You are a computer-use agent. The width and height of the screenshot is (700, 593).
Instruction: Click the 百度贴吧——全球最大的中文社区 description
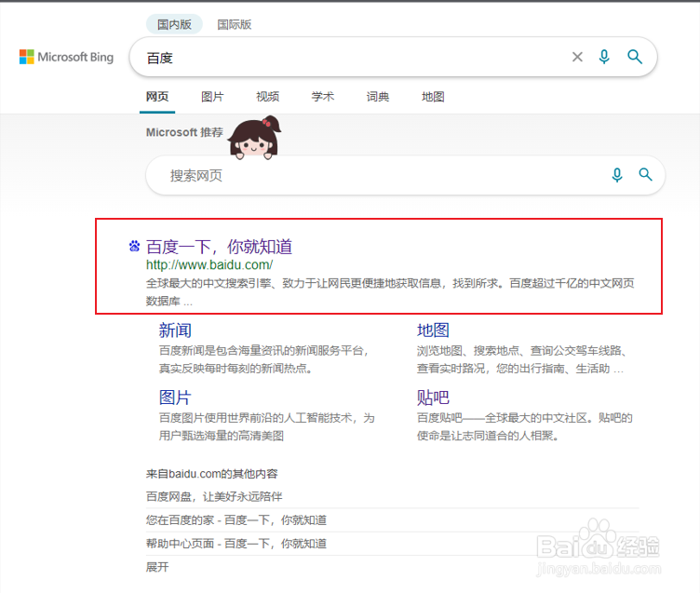pos(525,426)
